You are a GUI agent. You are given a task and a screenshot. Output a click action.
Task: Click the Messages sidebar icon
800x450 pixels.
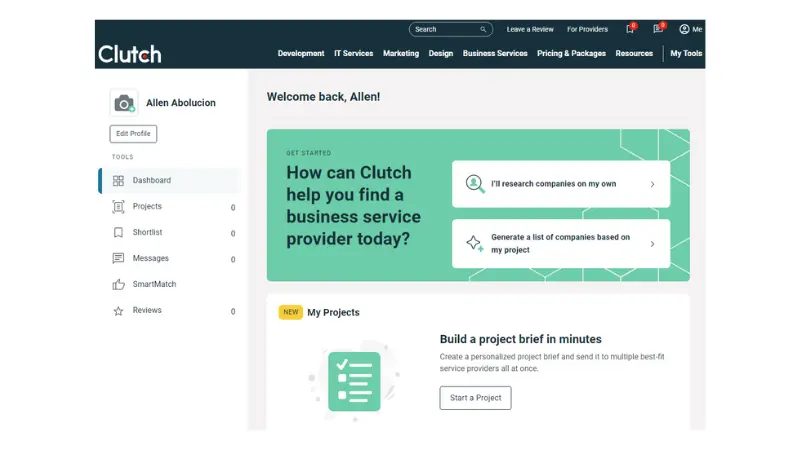click(118, 258)
